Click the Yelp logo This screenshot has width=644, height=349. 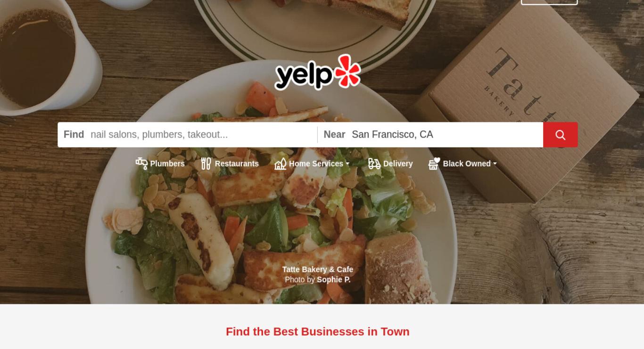click(x=318, y=73)
